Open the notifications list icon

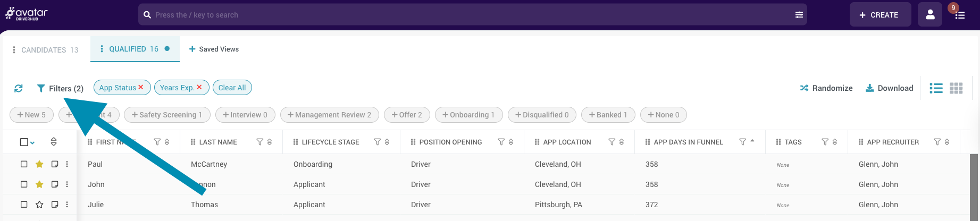[959, 15]
